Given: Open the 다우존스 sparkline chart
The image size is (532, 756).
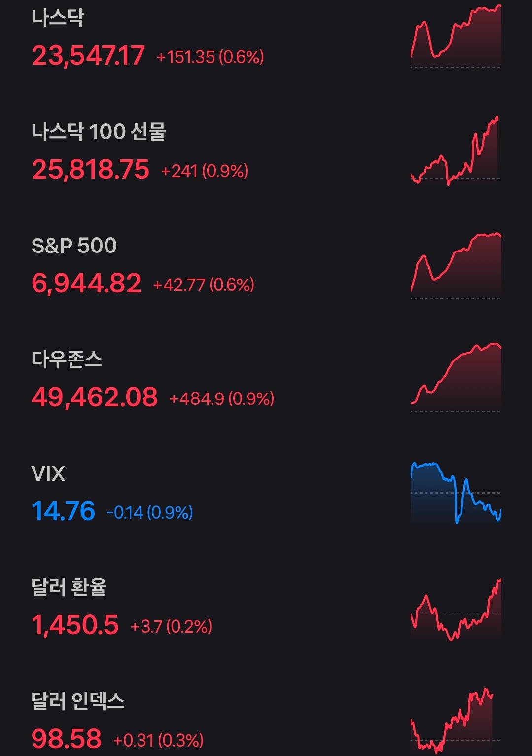Looking at the screenshot, I should (x=456, y=377).
